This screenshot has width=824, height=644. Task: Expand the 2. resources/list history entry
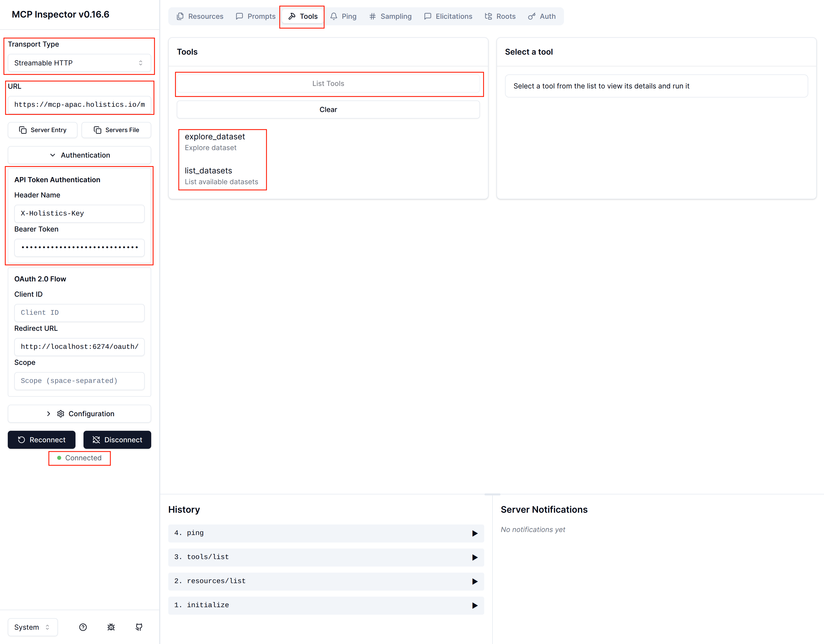[326, 581]
